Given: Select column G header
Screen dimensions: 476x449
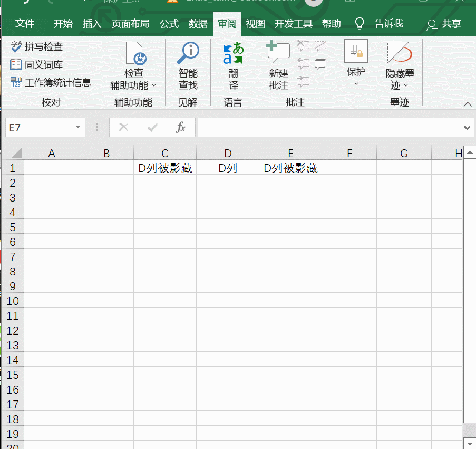Looking at the screenshot, I should (x=404, y=153).
